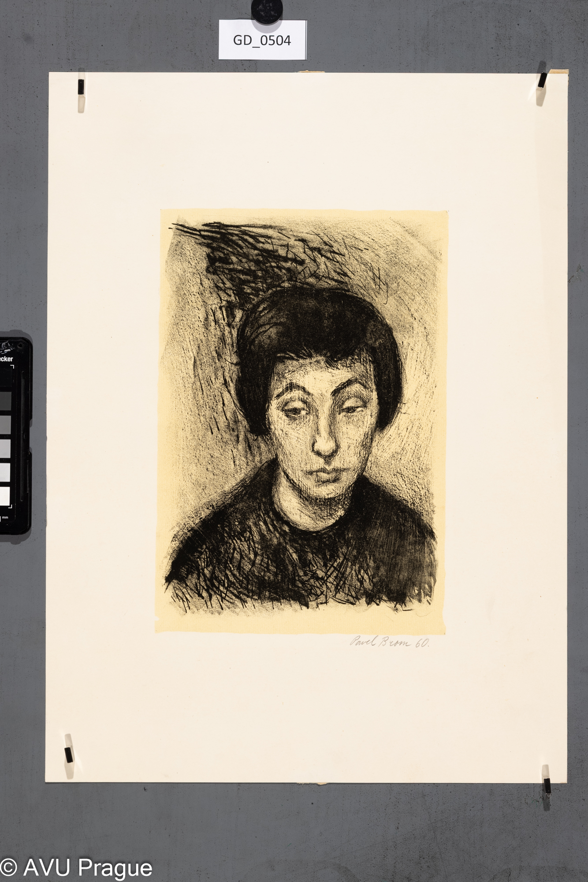Pick the white swatch on the color checker

(x=5, y=496)
